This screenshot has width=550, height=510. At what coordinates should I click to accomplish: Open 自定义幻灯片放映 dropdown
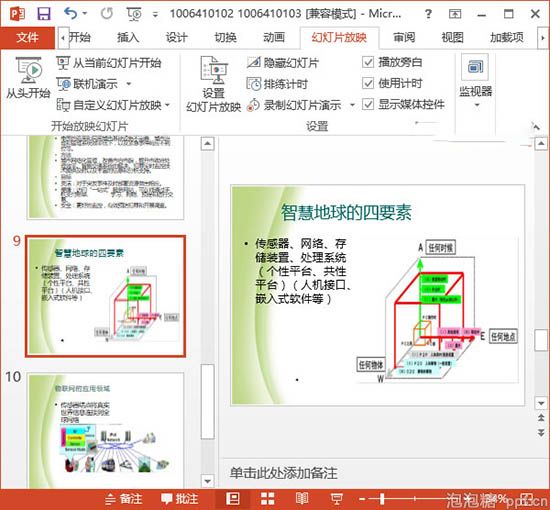[113, 105]
